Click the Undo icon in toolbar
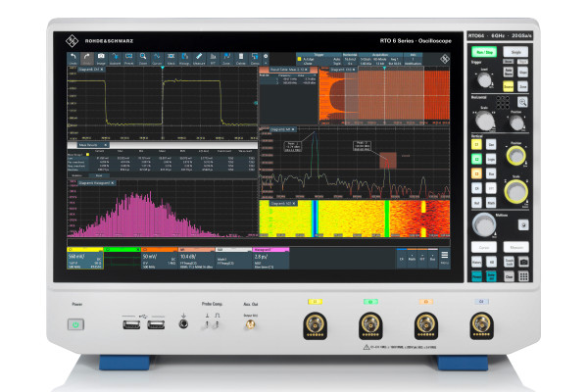 73,58
